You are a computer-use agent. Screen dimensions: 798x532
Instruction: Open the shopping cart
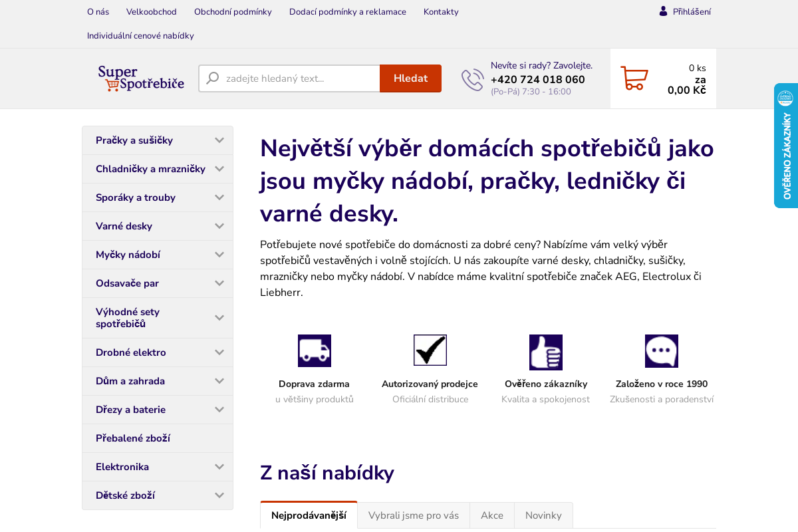click(634, 78)
